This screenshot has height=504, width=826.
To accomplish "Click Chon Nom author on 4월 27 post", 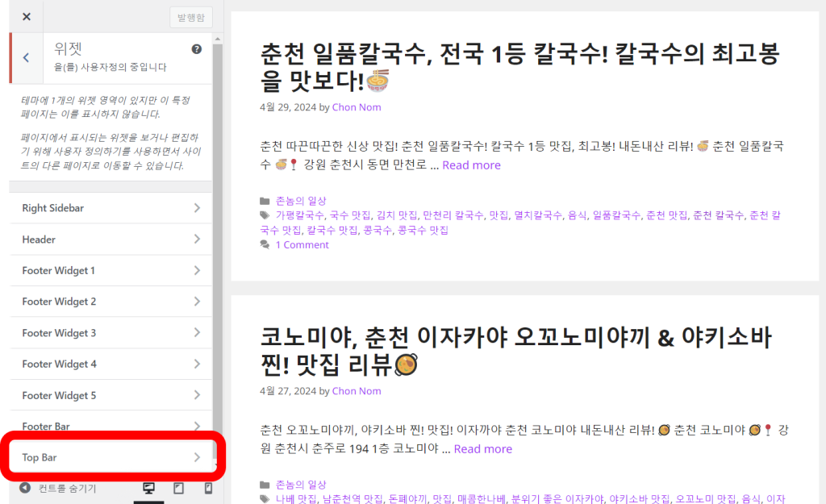I will tap(356, 391).
